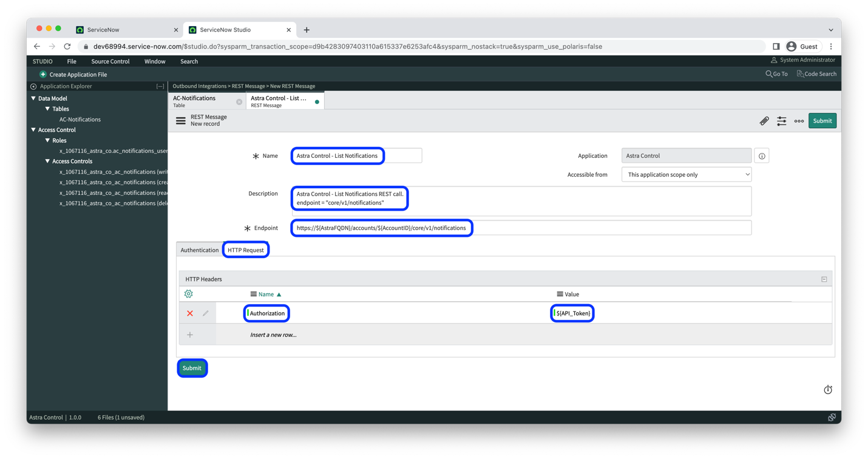
Task: Edit the Authorization row pencil icon
Action: tap(206, 313)
